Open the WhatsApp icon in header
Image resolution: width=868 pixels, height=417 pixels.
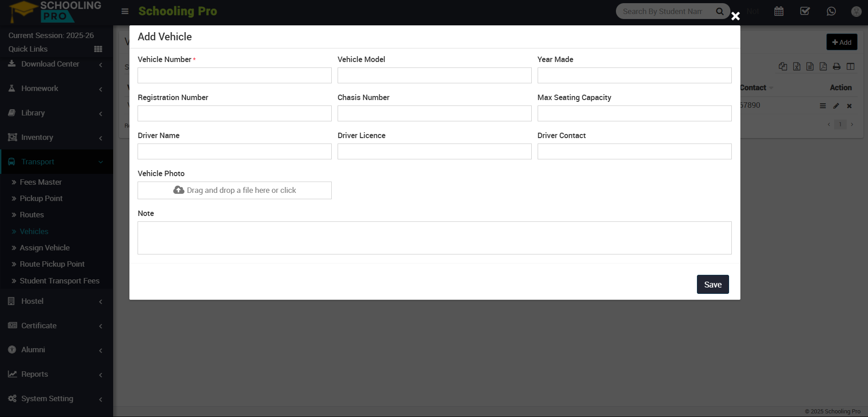pyautogui.click(x=831, y=11)
